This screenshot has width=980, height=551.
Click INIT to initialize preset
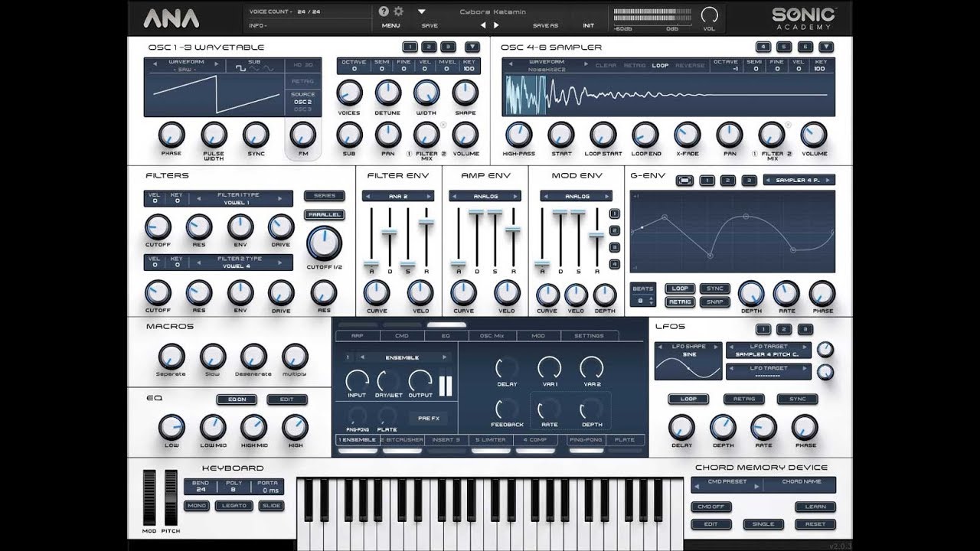(588, 25)
